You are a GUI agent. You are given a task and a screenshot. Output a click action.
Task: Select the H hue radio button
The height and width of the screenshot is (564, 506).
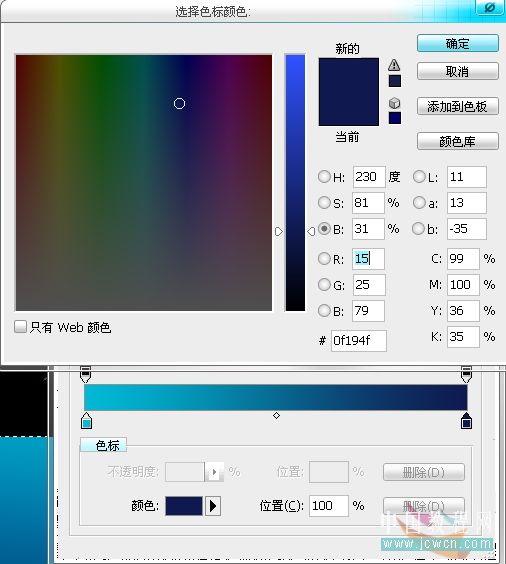tap(324, 177)
